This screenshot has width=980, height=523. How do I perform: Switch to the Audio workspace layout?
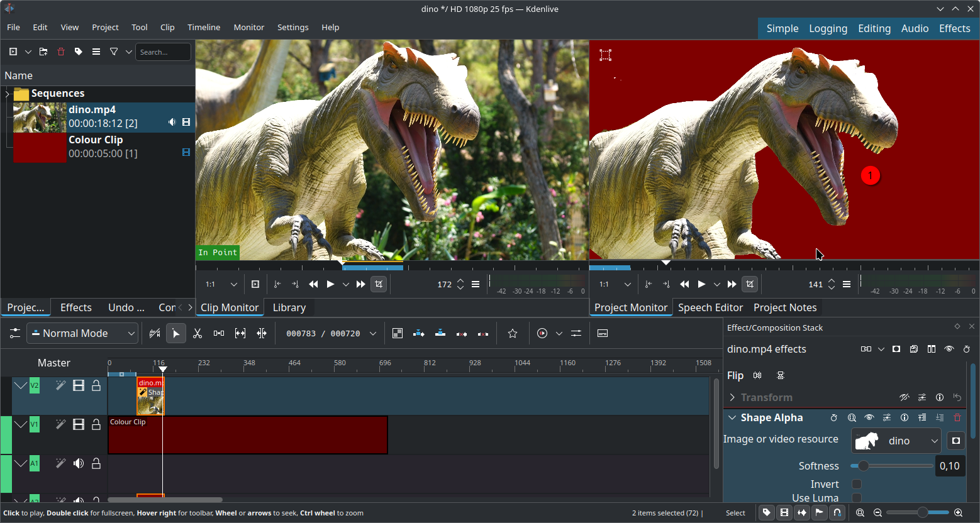point(915,28)
